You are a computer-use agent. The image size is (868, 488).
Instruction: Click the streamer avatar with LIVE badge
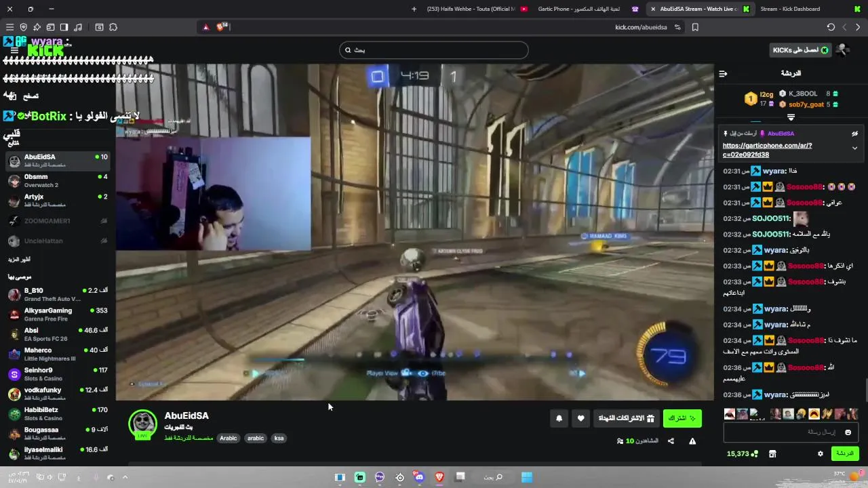pyautogui.click(x=142, y=424)
